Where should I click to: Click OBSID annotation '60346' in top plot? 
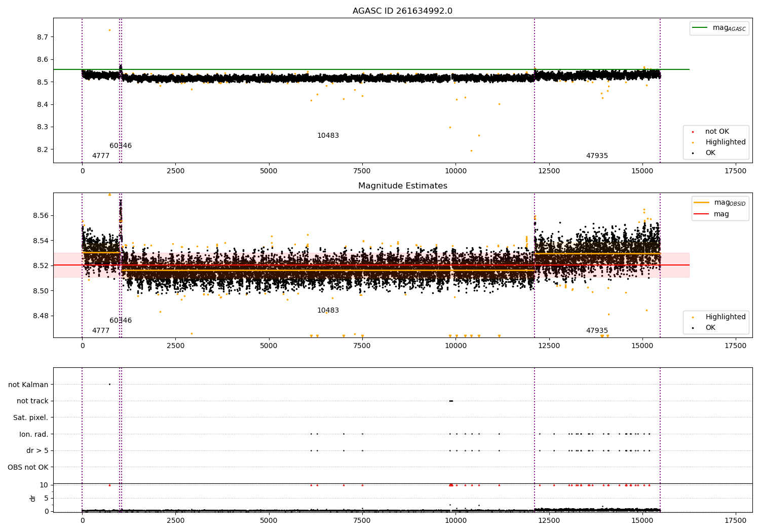click(x=121, y=146)
